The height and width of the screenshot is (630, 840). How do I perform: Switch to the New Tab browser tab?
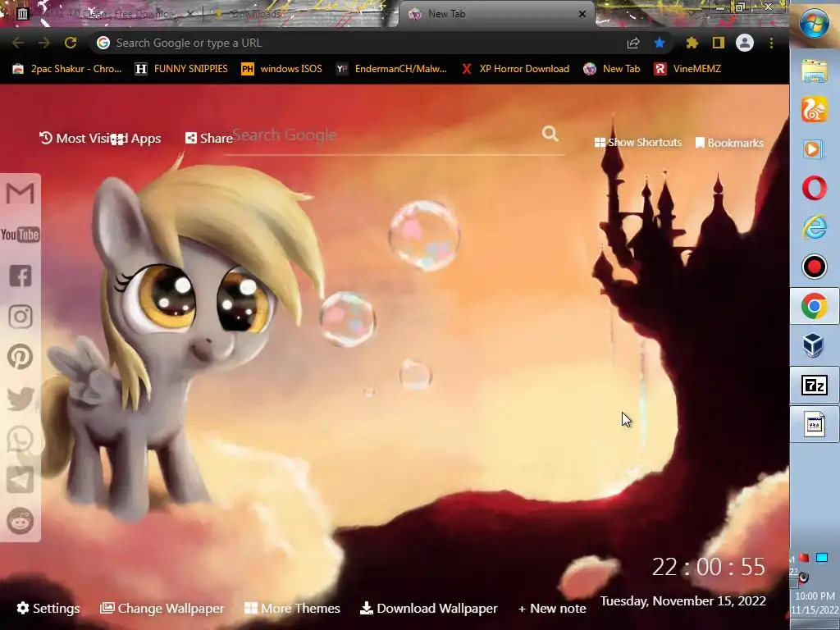click(495, 14)
